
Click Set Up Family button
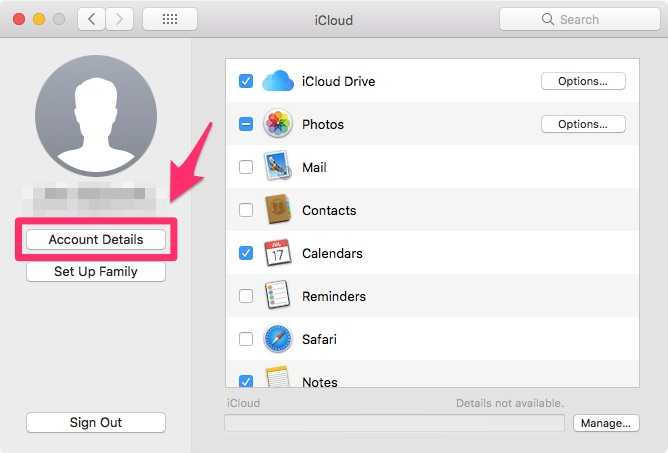[96, 271]
